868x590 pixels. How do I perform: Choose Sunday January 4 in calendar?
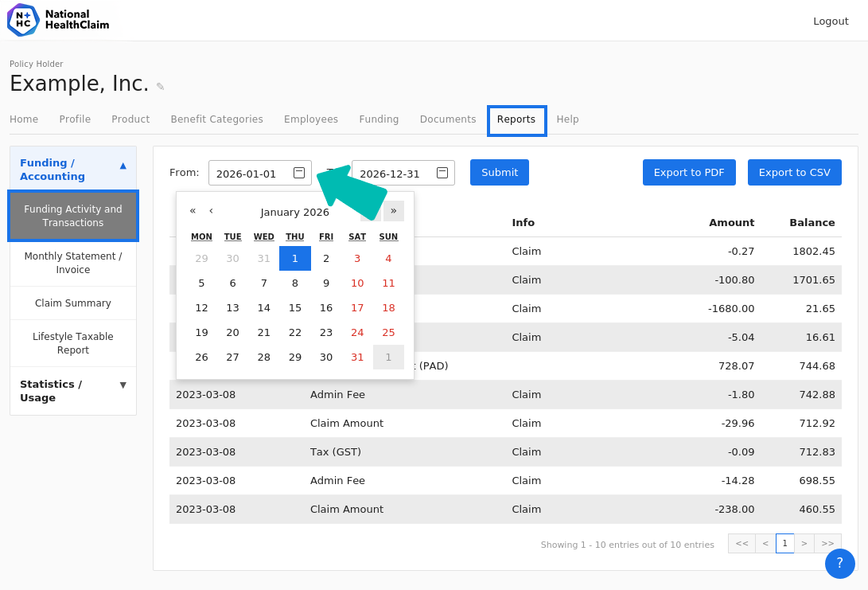388,258
